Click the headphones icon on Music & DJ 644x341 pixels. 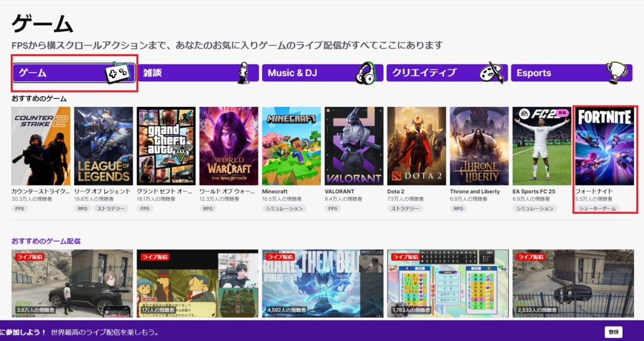coord(366,73)
